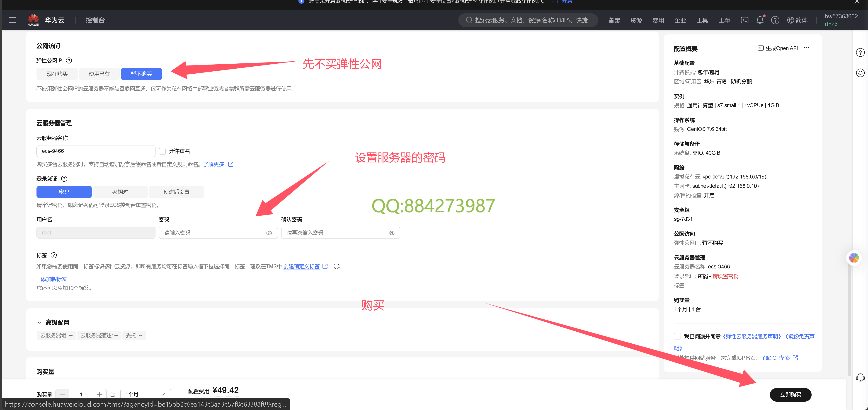Open the CloudShell terminal icon

[x=745, y=20]
